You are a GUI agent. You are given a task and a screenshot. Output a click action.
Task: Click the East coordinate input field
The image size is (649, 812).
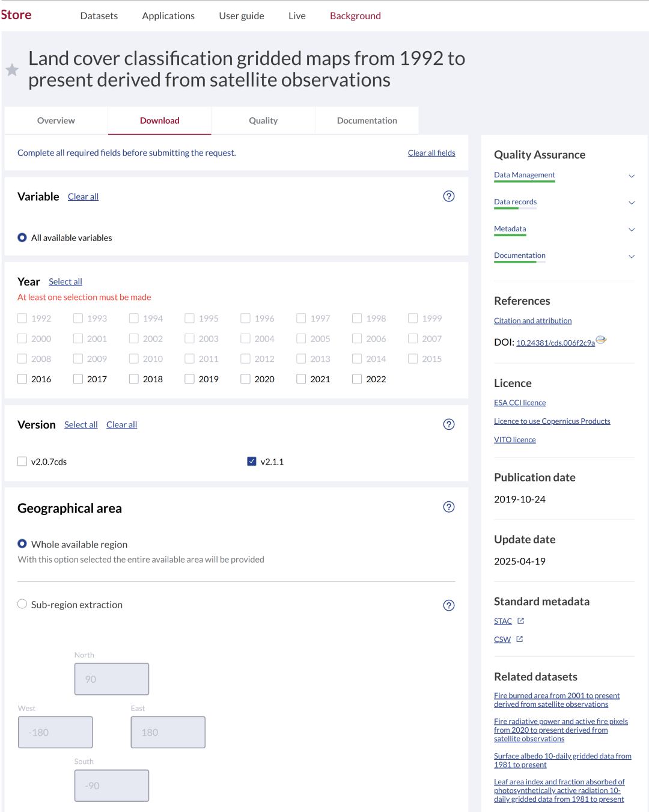tap(168, 732)
